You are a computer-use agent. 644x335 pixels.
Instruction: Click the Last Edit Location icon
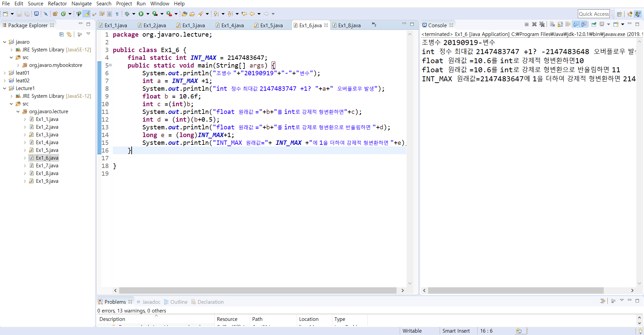(x=244, y=14)
